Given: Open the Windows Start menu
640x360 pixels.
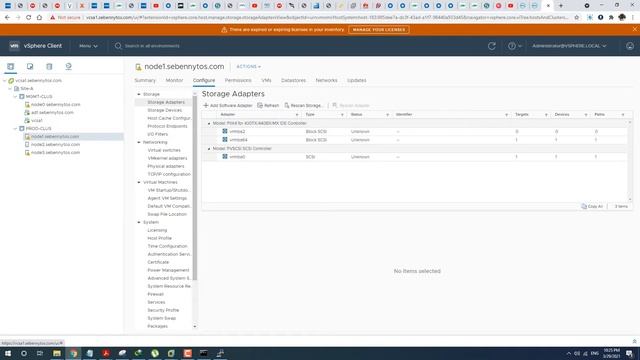Looking at the screenshot, I should [8, 353].
